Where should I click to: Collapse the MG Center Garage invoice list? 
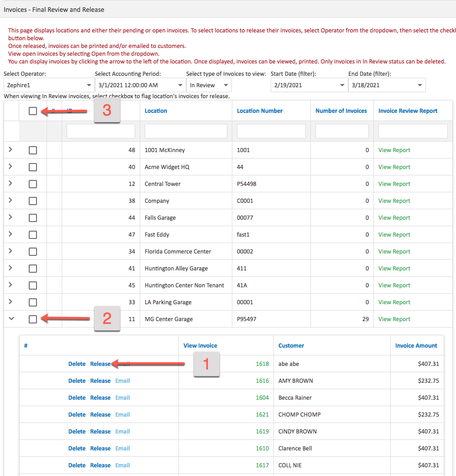click(x=11, y=318)
